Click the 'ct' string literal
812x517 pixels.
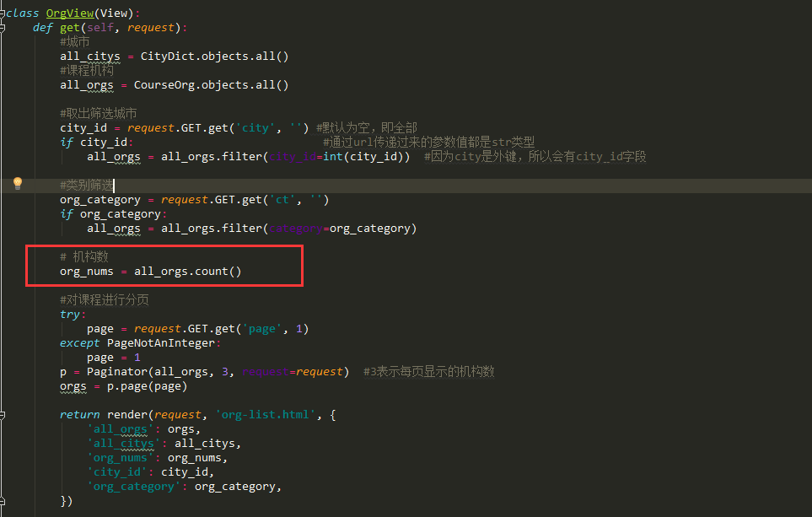pos(282,199)
